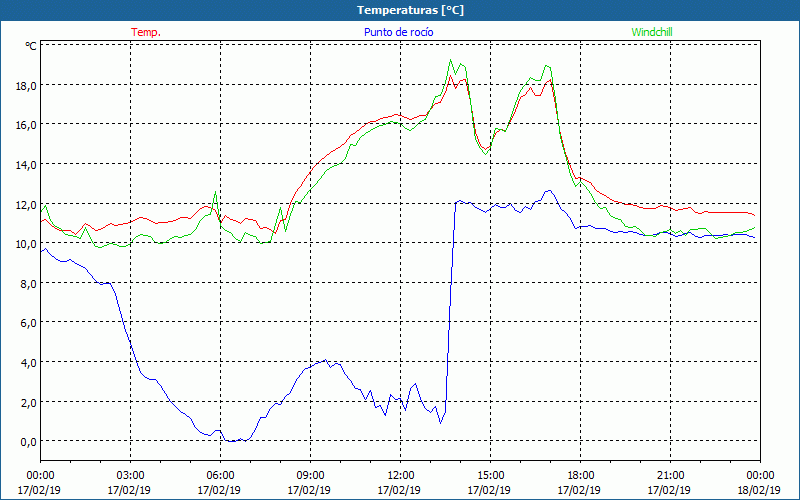
Task: Click the 4,0 y-axis value
Action: pos(29,362)
